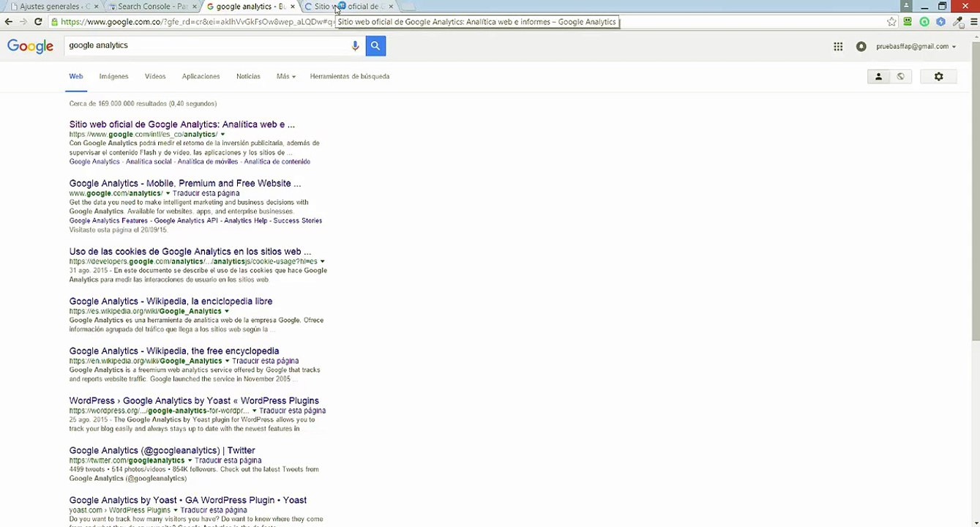The image size is (980, 527).
Task: Select the Noticias results tab
Action: pos(248,76)
